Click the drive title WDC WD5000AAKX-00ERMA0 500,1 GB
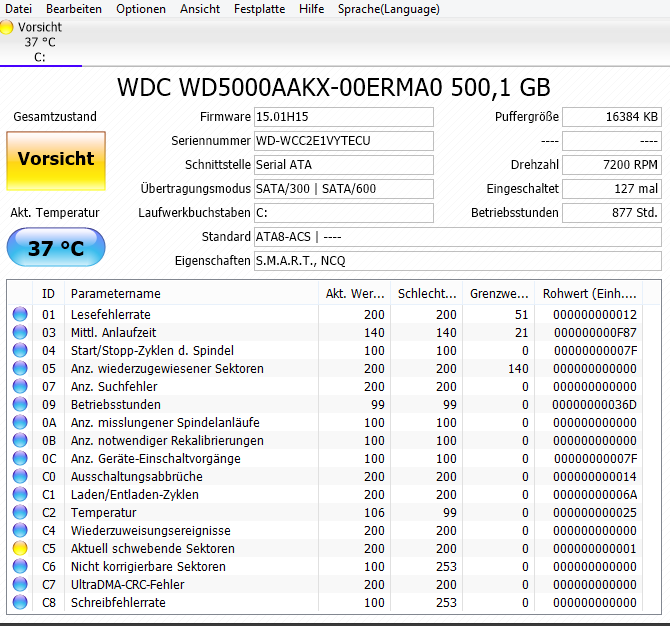The width and height of the screenshot is (670, 626). (334, 88)
